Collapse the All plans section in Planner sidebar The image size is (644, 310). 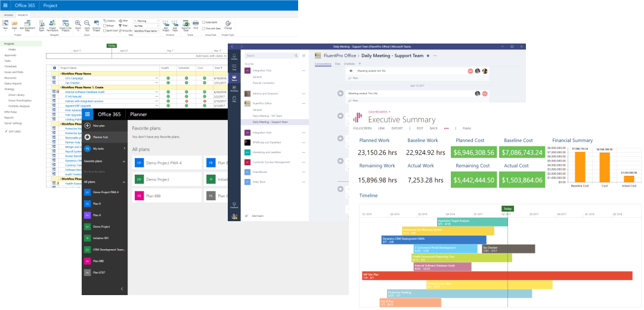(123, 181)
